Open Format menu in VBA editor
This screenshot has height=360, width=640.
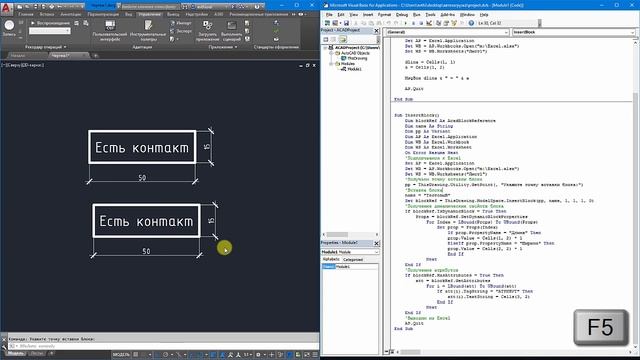click(384, 15)
